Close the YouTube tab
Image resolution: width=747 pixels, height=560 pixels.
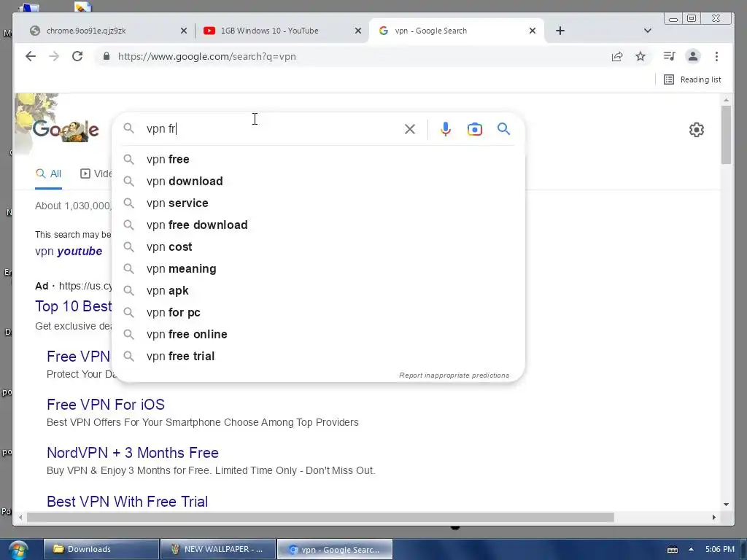point(358,31)
